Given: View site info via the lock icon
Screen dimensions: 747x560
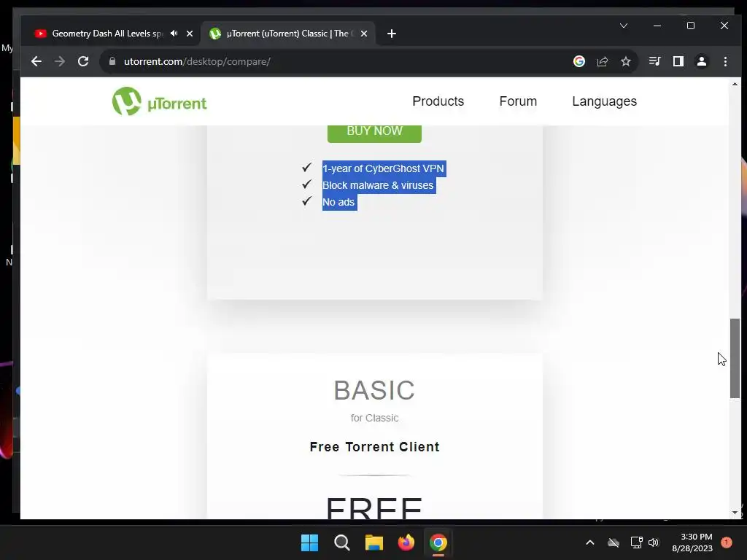Looking at the screenshot, I should pos(112,61).
